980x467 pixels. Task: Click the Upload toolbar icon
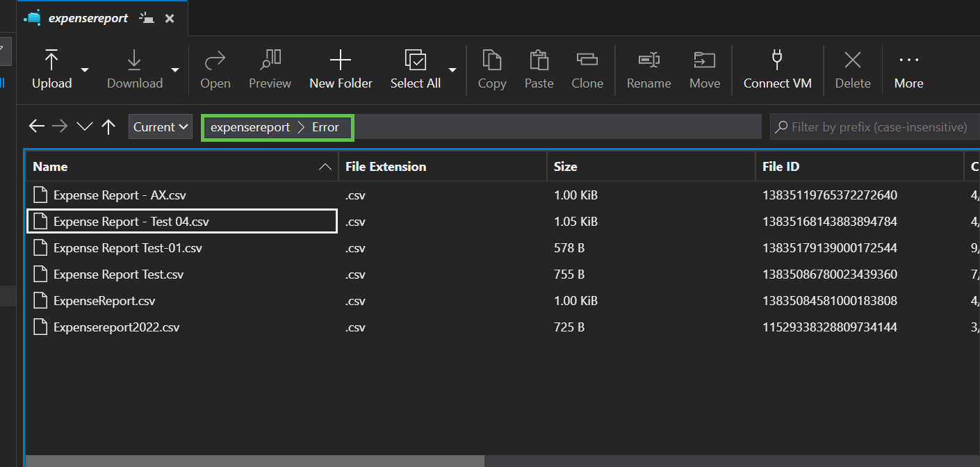pyautogui.click(x=51, y=61)
